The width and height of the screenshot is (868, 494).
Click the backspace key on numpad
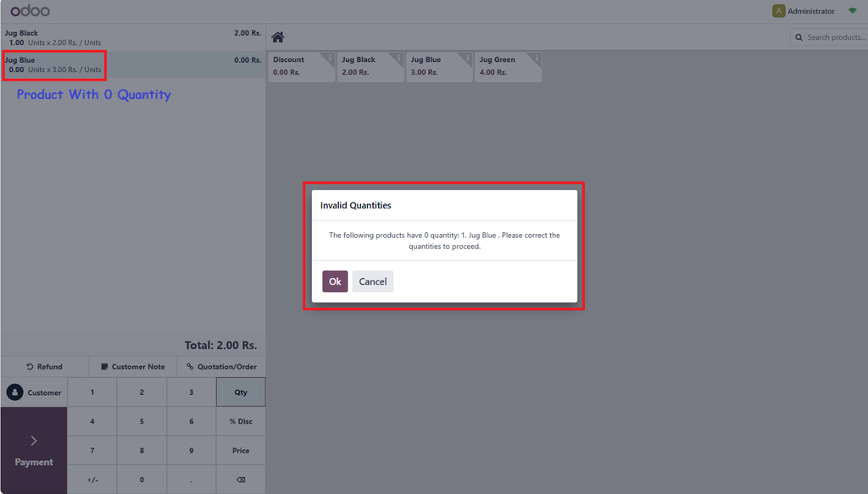point(241,480)
